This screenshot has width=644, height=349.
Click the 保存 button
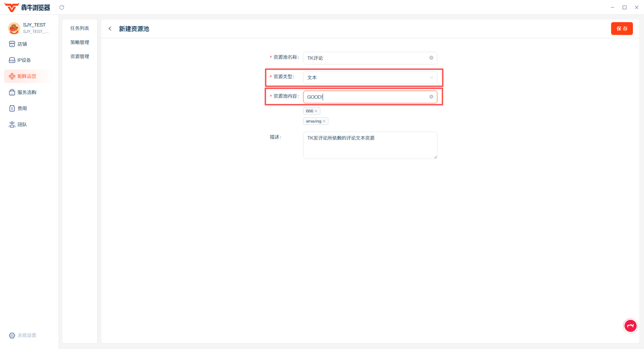622,29
